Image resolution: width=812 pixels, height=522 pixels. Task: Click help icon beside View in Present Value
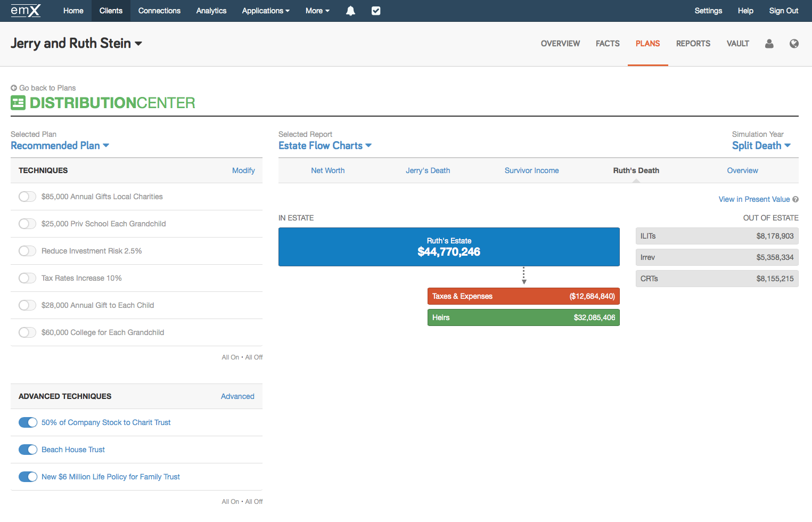coord(795,199)
